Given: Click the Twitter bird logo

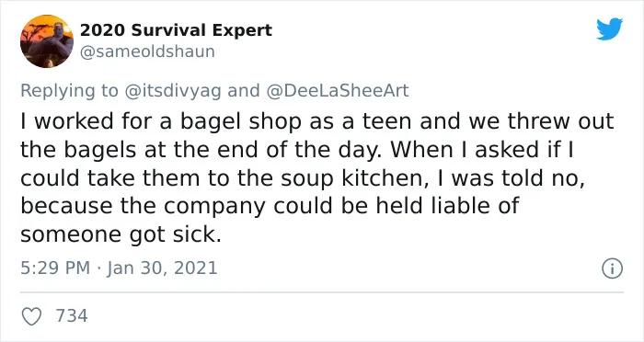Looking at the screenshot, I should [x=609, y=29].
